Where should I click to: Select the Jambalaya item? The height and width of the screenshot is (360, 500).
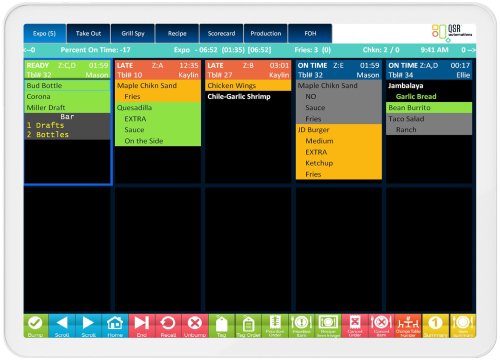click(429, 86)
